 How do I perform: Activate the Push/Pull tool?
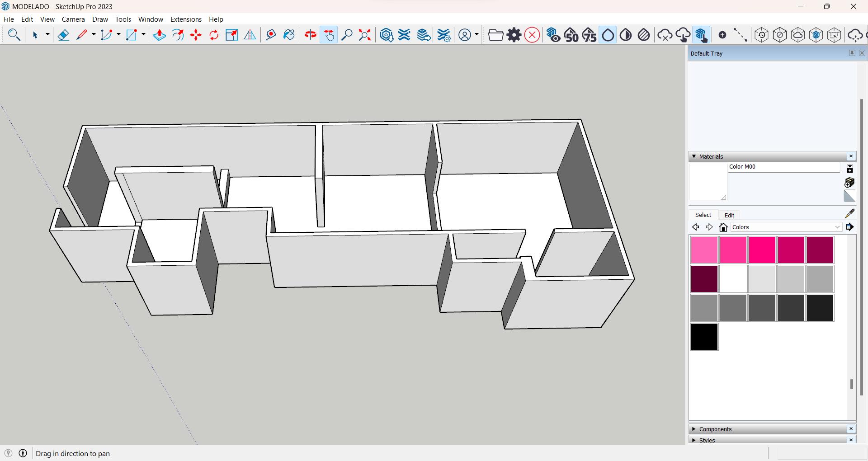(x=159, y=35)
